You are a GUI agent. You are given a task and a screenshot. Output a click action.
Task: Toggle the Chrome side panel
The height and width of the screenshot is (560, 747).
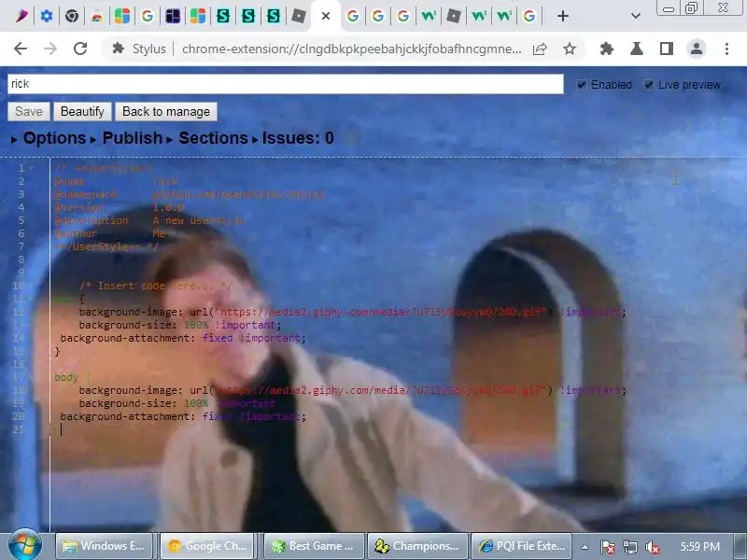[667, 49]
